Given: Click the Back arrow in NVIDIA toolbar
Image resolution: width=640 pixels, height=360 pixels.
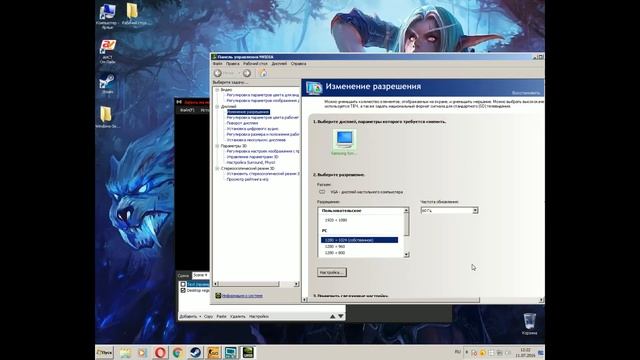Looking at the screenshot, I should (218, 73).
